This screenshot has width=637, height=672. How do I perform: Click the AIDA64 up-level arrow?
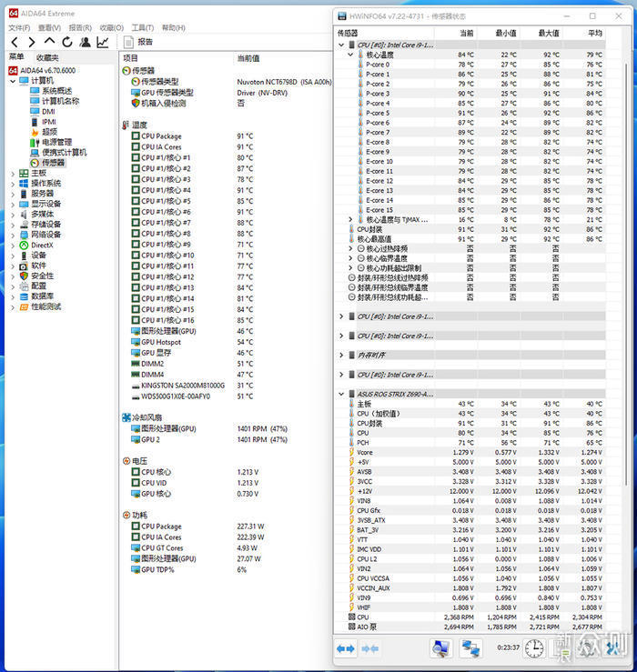(49, 41)
